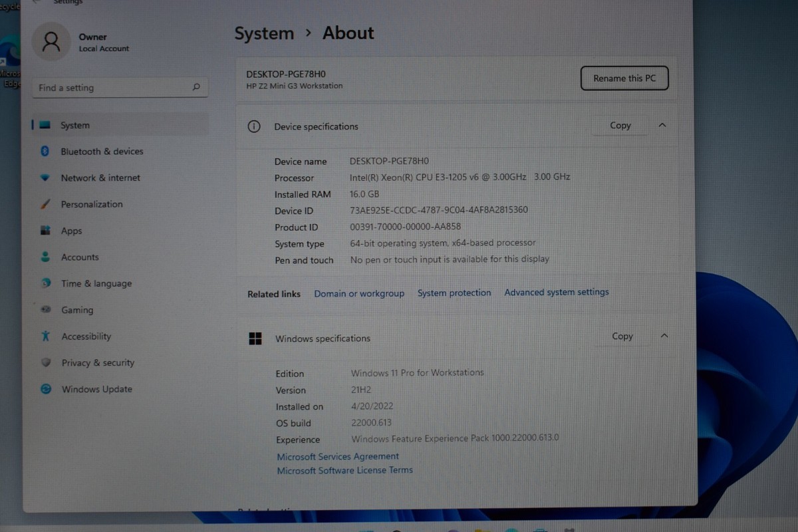Click the Apps grid icon

point(45,231)
